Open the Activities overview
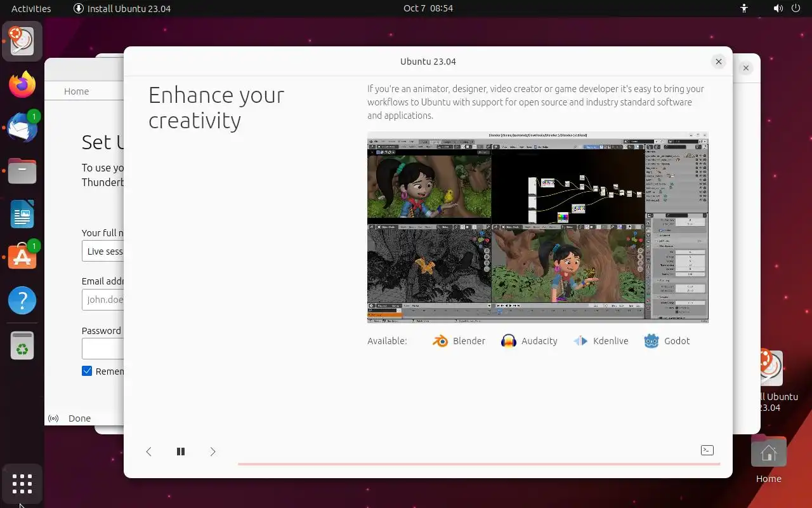The image size is (812, 508). [x=31, y=8]
